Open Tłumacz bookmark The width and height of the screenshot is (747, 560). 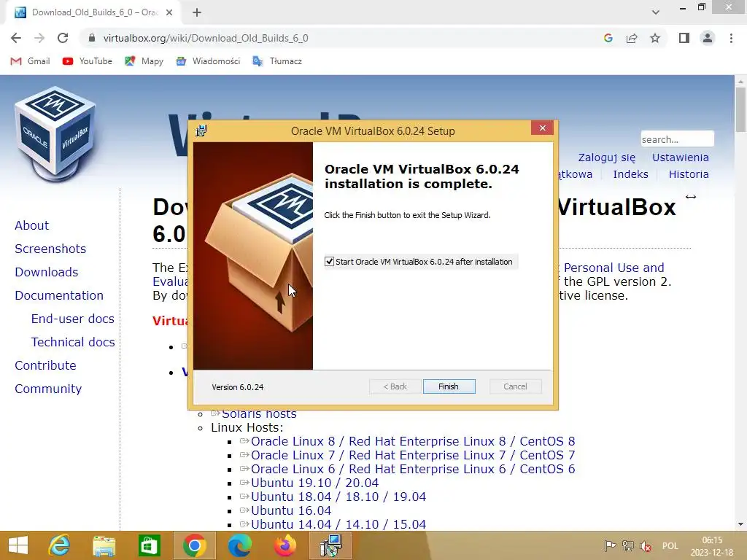click(x=276, y=61)
